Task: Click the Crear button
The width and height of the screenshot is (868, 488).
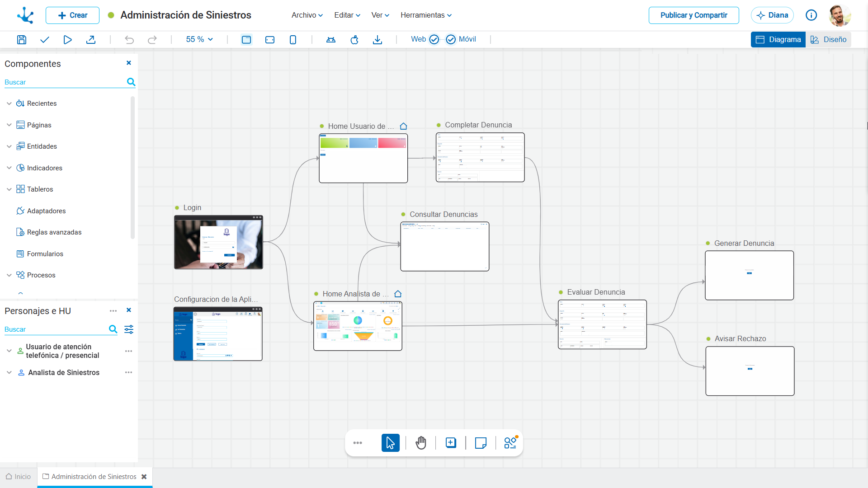Action: point(72,15)
